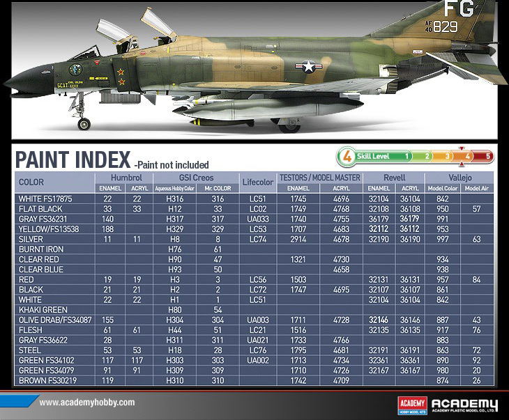
Task: Click the '188' Humbrol enamel cell
Action: coord(107,229)
